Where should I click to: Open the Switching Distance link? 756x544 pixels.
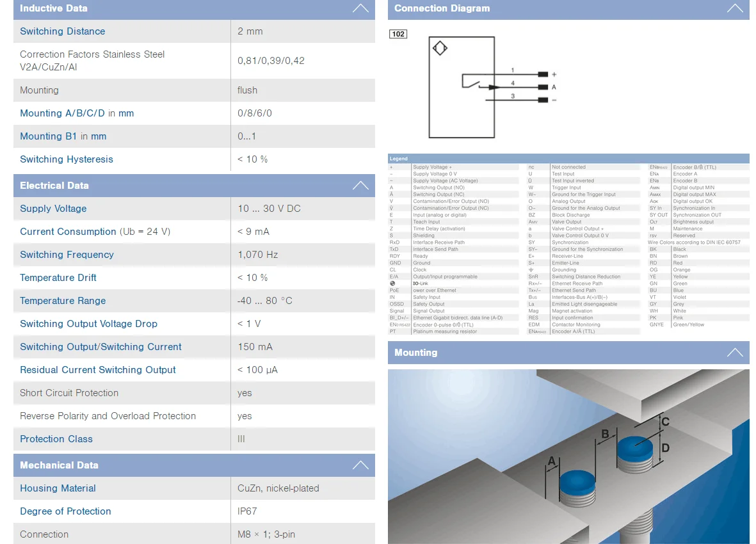62,31
